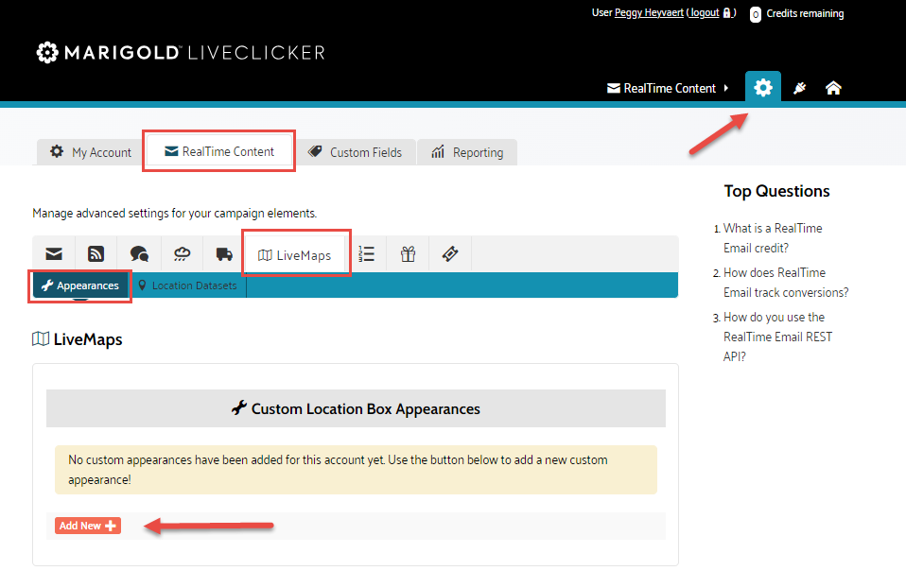
Task: Click the Add New button
Action: [87, 526]
